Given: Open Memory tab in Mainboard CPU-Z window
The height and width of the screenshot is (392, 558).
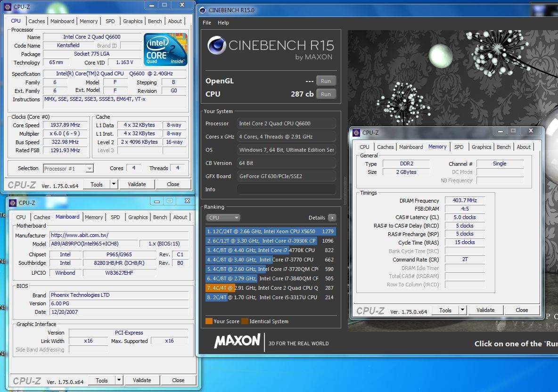Looking at the screenshot, I should click(x=94, y=217).
